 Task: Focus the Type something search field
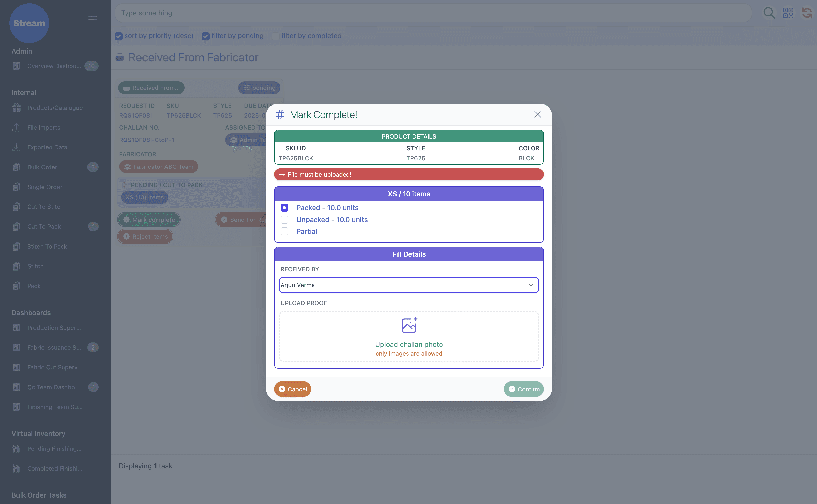pos(433,13)
